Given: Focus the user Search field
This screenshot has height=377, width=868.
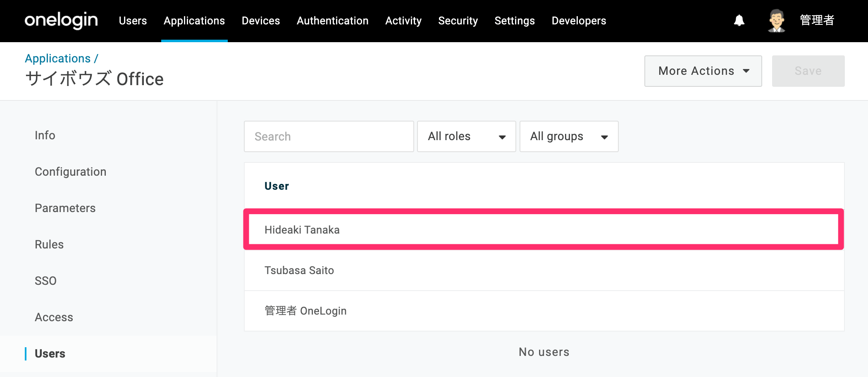Looking at the screenshot, I should pyautogui.click(x=329, y=136).
